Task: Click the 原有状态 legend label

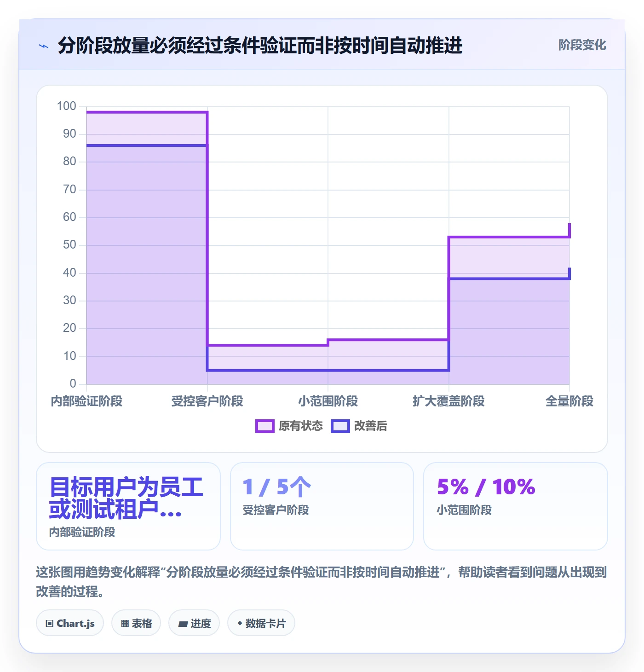Action: pyautogui.click(x=301, y=426)
